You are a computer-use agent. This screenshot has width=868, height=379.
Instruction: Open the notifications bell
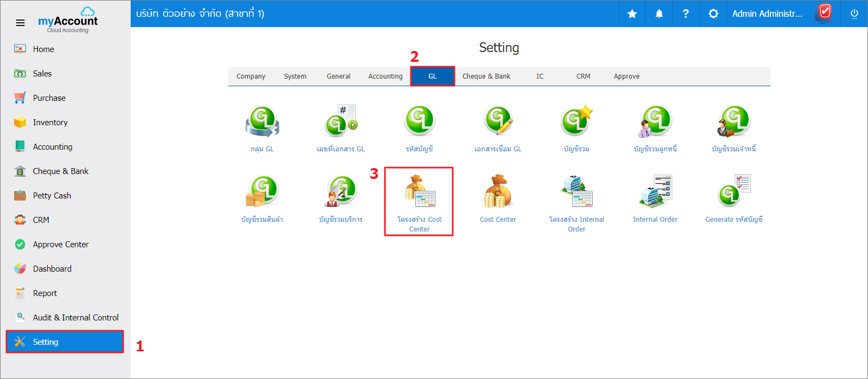[659, 14]
